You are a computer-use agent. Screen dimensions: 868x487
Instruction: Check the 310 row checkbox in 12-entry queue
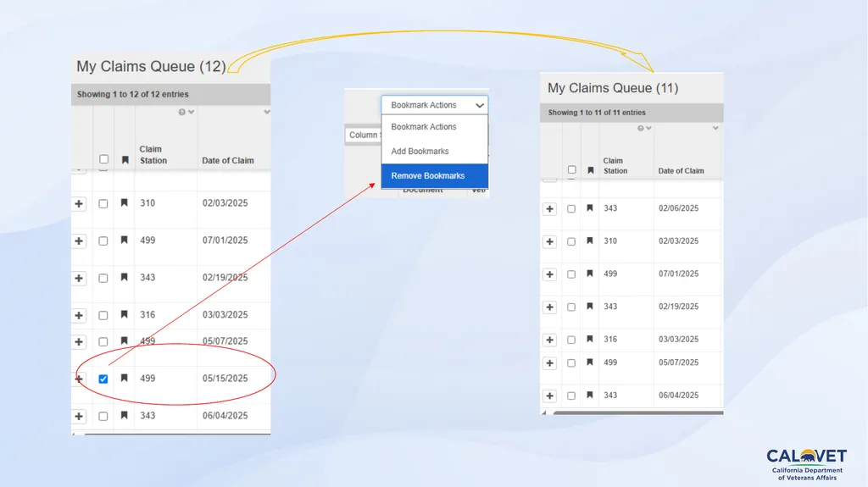tap(103, 203)
